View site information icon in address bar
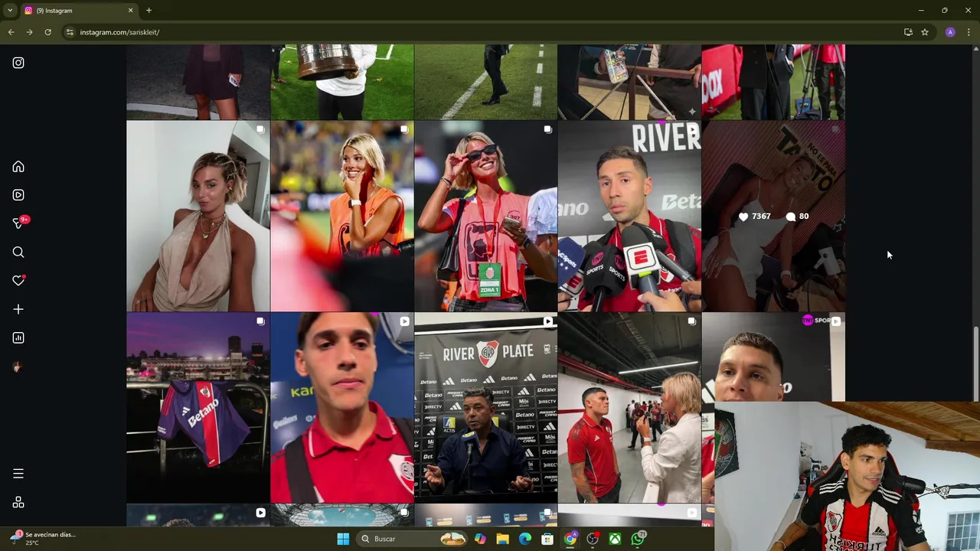 point(70,32)
